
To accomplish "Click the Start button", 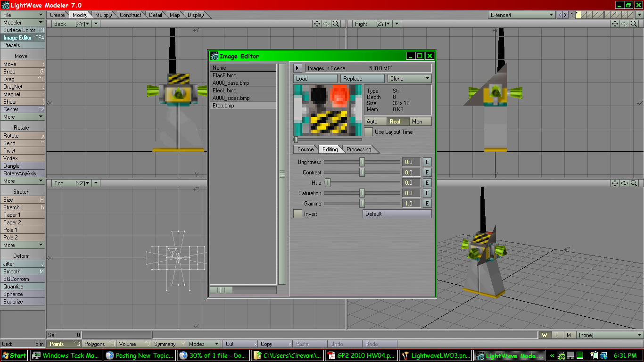I will [x=14, y=356].
